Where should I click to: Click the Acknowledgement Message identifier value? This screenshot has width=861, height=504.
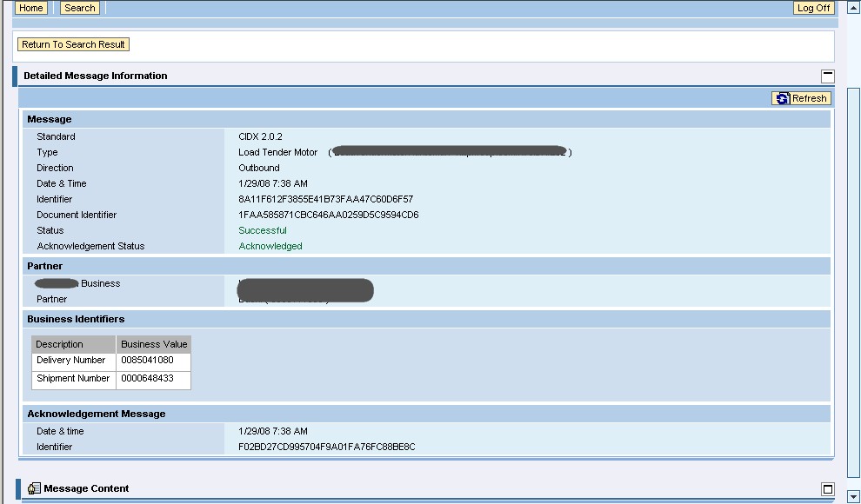(326, 447)
